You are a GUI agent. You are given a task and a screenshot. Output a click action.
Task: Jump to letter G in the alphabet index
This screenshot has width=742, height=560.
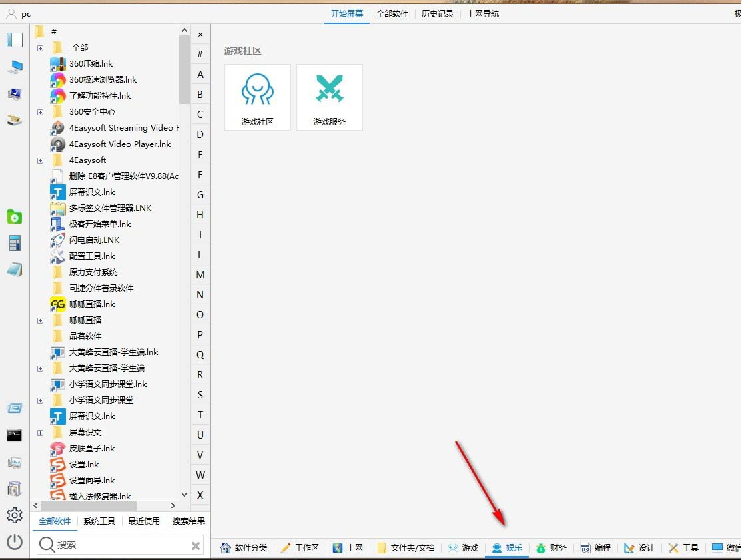click(200, 194)
